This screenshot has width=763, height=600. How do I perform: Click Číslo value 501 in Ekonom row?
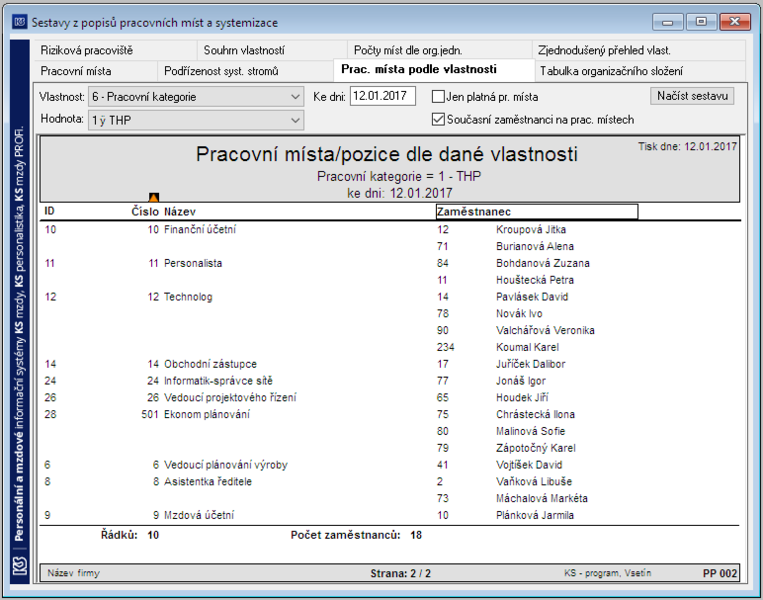click(x=150, y=415)
